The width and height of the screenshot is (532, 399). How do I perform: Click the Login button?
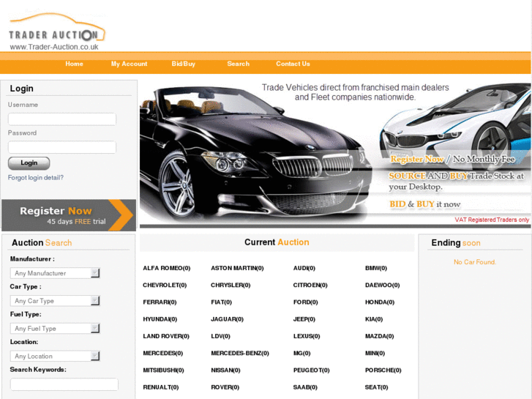(29, 163)
